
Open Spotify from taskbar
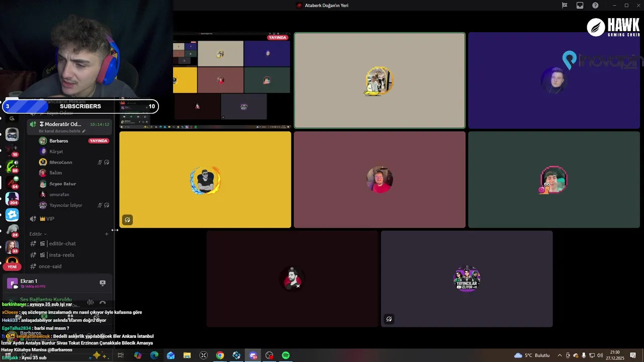point(286,355)
